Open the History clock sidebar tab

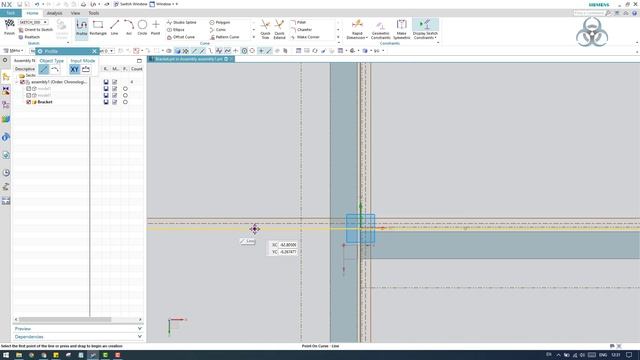[6, 173]
